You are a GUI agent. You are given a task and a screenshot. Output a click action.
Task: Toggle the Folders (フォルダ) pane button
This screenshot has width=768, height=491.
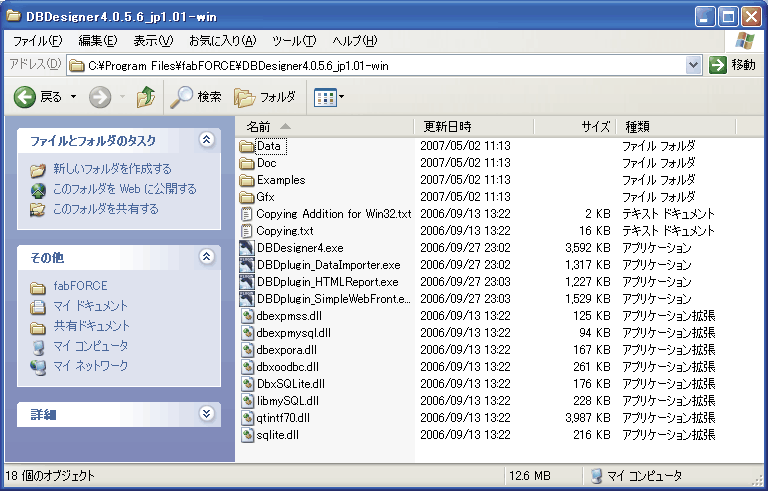265,97
